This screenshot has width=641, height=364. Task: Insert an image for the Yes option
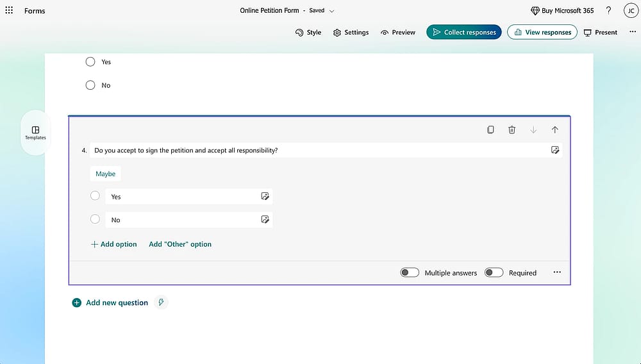[x=265, y=197]
